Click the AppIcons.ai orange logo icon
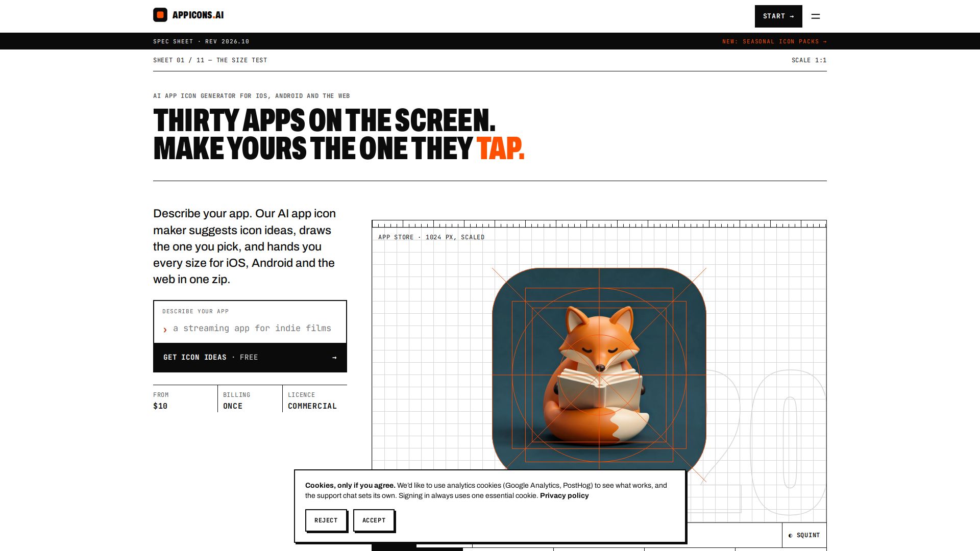Image resolution: width=980 pixels, height=551 pixels. click(x=160, y=15)
